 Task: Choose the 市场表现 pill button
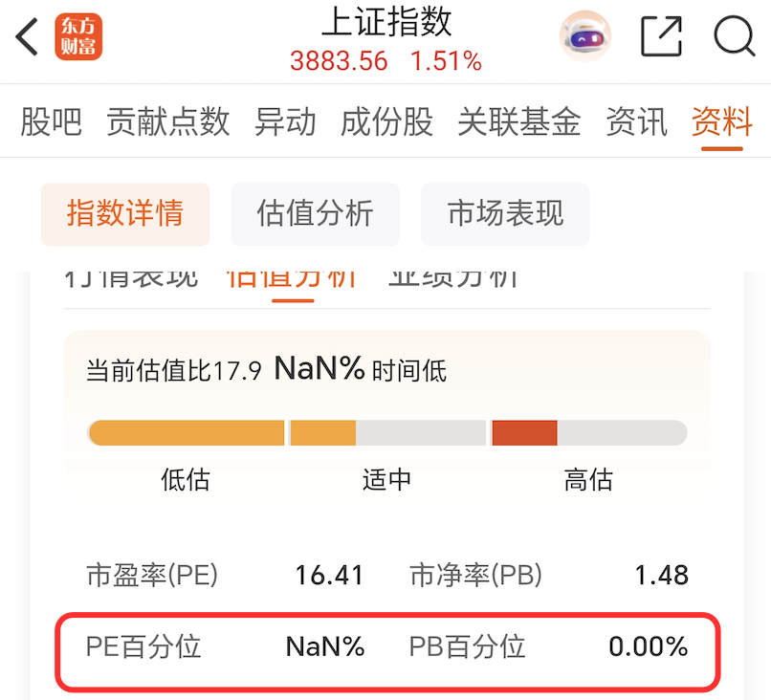click(505, 214)
